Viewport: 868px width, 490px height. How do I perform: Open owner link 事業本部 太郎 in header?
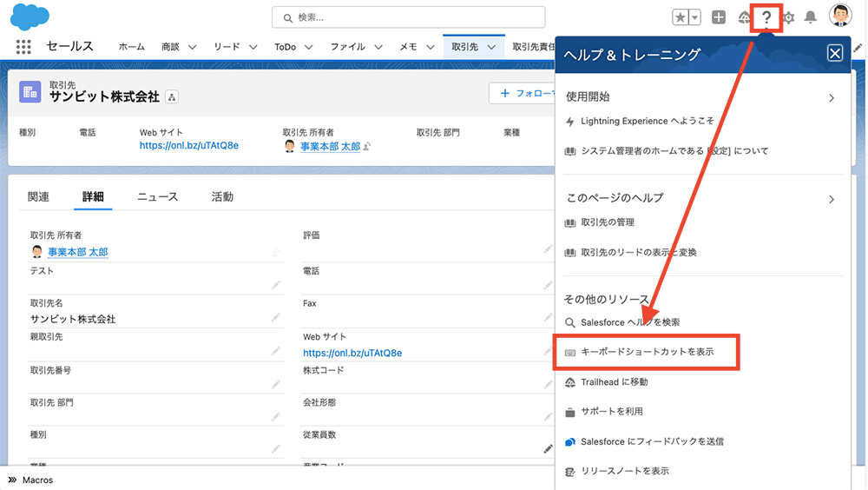click(330, 146)
